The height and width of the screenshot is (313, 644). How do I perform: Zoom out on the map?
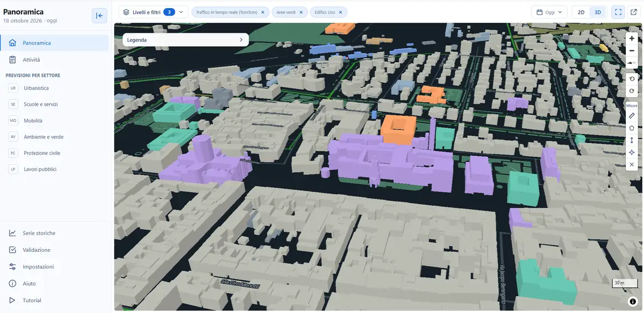(x=632, y=50)
